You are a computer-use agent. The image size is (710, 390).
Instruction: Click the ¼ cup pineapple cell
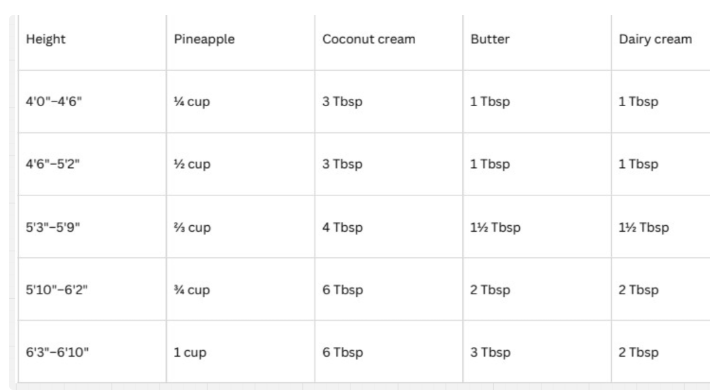(x=240, y=101)
